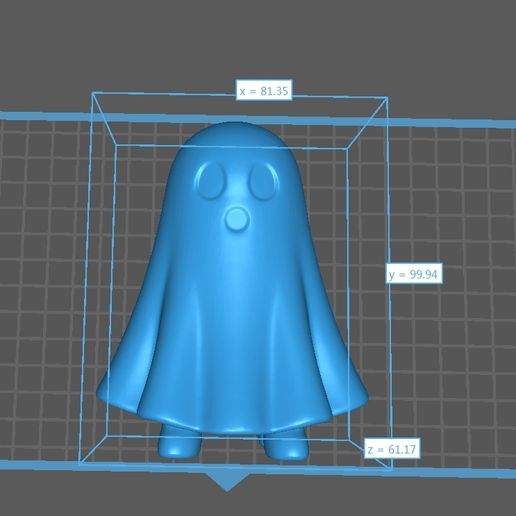Click the x = 81.35 dimension label
The height and width of the screenshot is (516, 516).
point(264,90)
